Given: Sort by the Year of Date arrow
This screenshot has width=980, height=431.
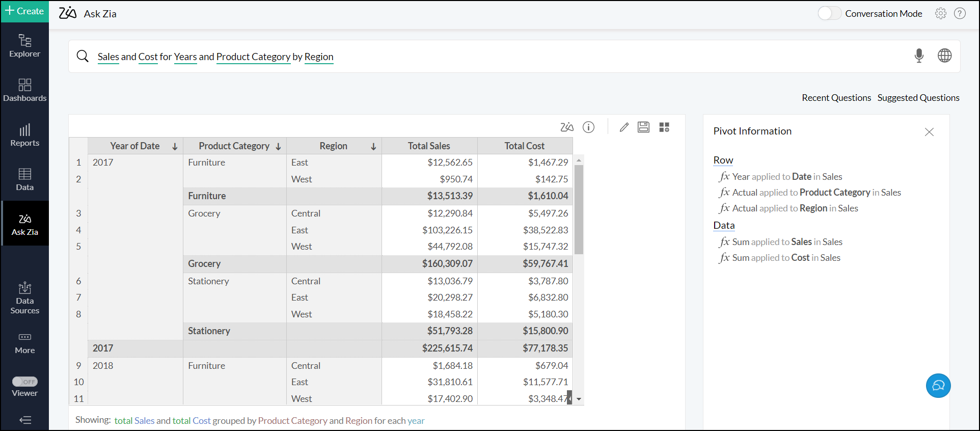Looking at the screenshot, I should tap(175, 147).
